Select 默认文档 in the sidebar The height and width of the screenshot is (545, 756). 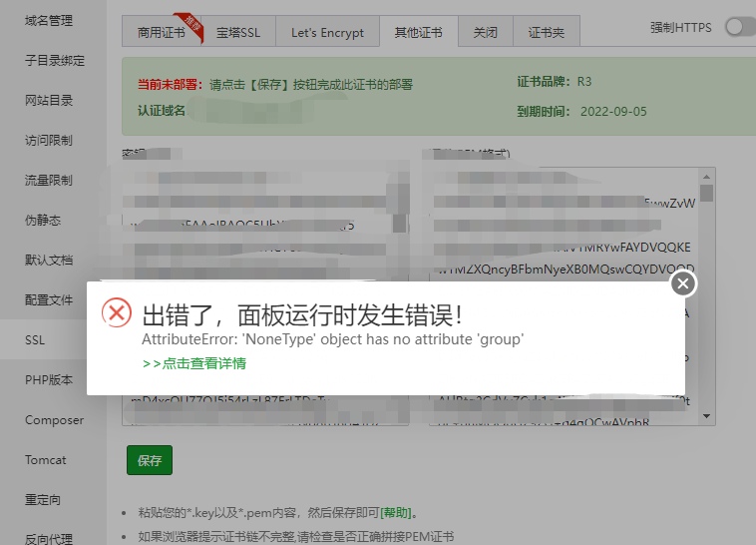[x=49, y=261]
